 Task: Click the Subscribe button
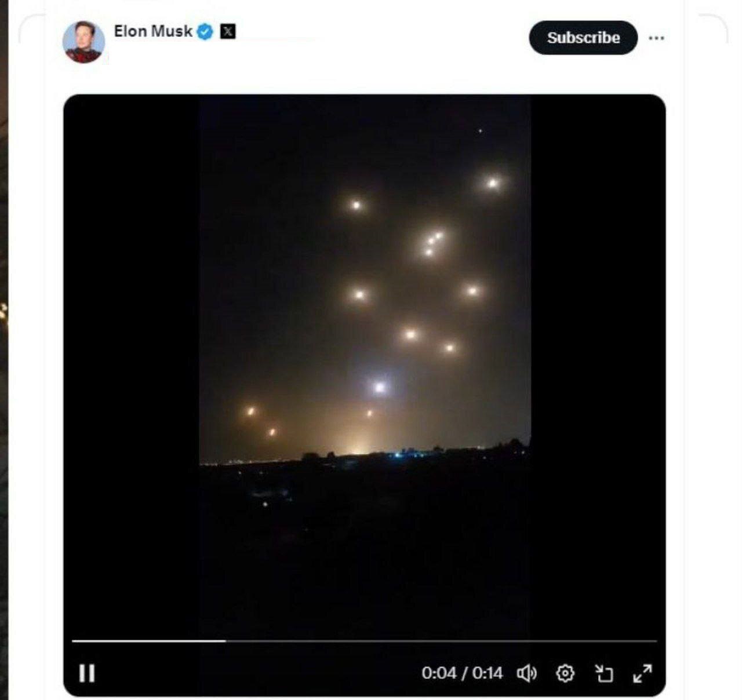583,38
